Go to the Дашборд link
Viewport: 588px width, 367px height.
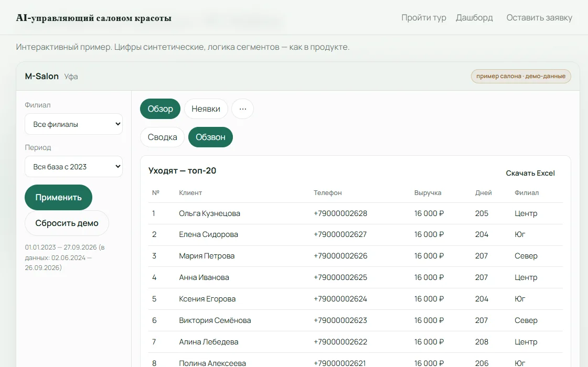click(x=474, y=18)
